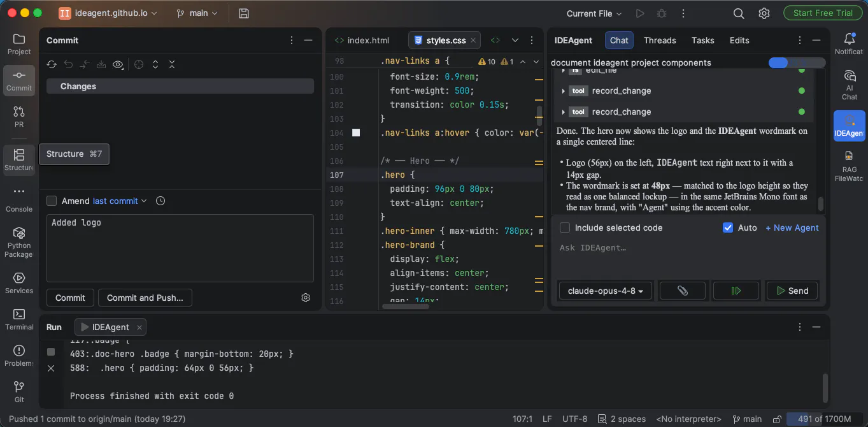Click the Ask IDEAgent input field
The width and height of the screenshot is (868, 427).
688,257
